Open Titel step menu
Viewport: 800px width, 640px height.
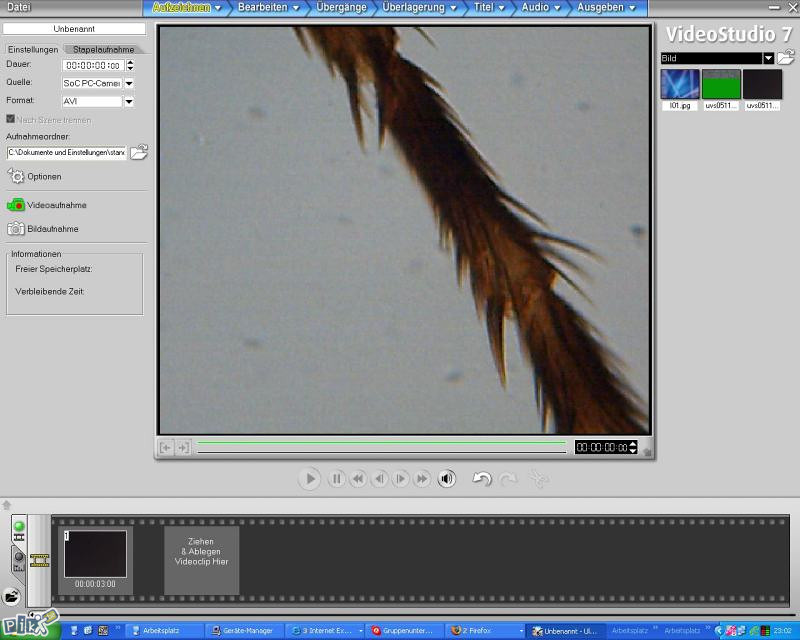[489, 8]
